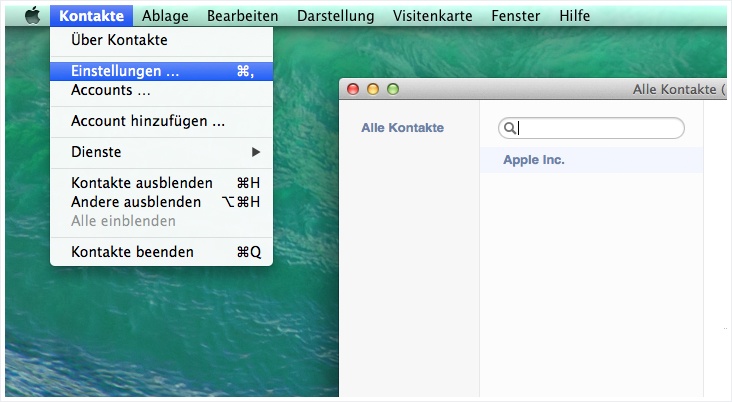Choose Kontakte ausblenden
This screenshot has height=402, width=732.
[x=162, y=183]
